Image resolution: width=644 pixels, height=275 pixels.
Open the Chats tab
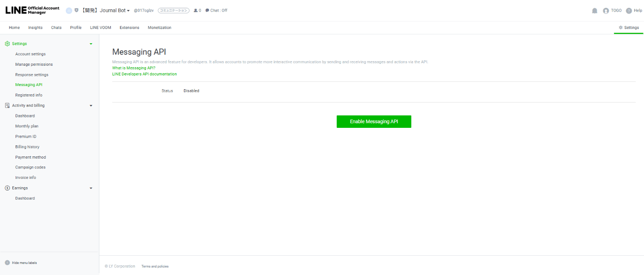[56, 28]
